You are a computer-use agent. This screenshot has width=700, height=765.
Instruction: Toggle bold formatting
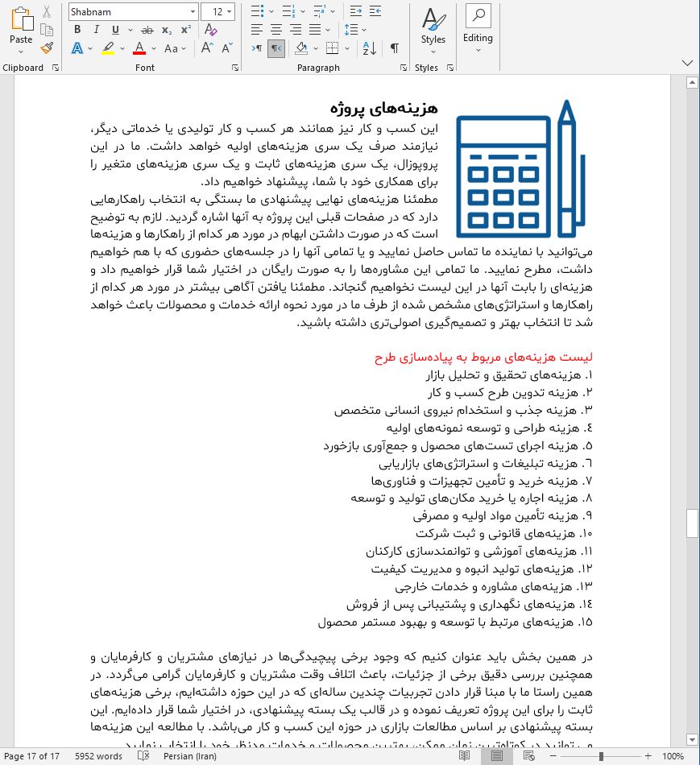77,29
